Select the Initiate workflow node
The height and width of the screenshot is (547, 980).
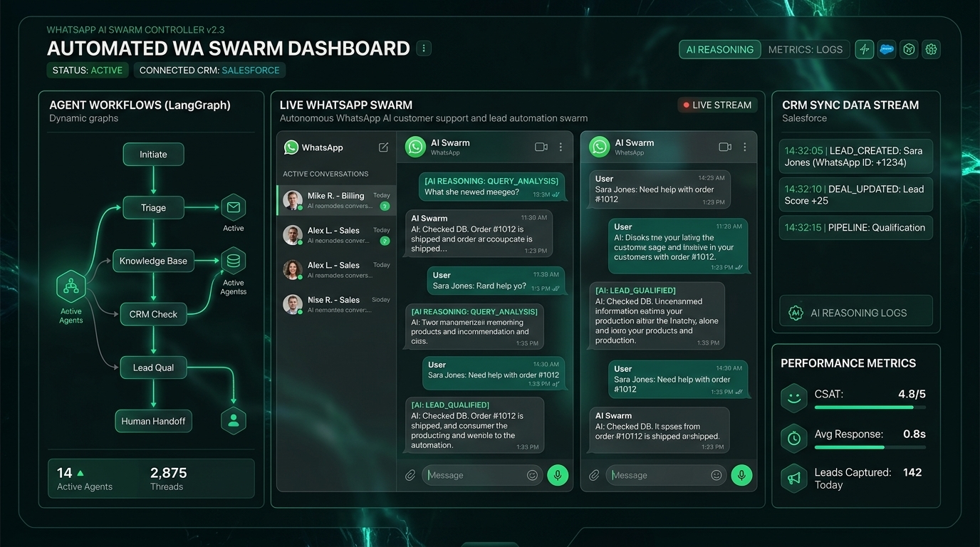(x=153, y=154)
